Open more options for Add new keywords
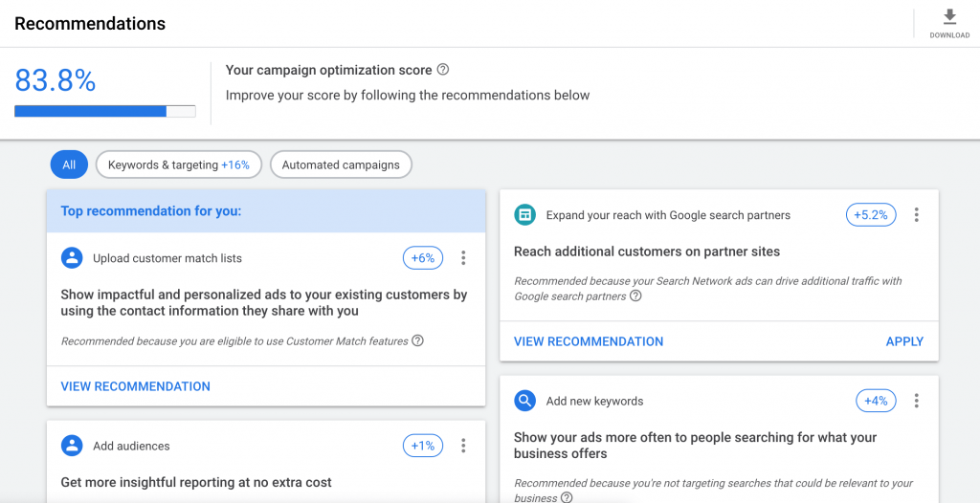980x503 pixels. click(x=916, y=401)
